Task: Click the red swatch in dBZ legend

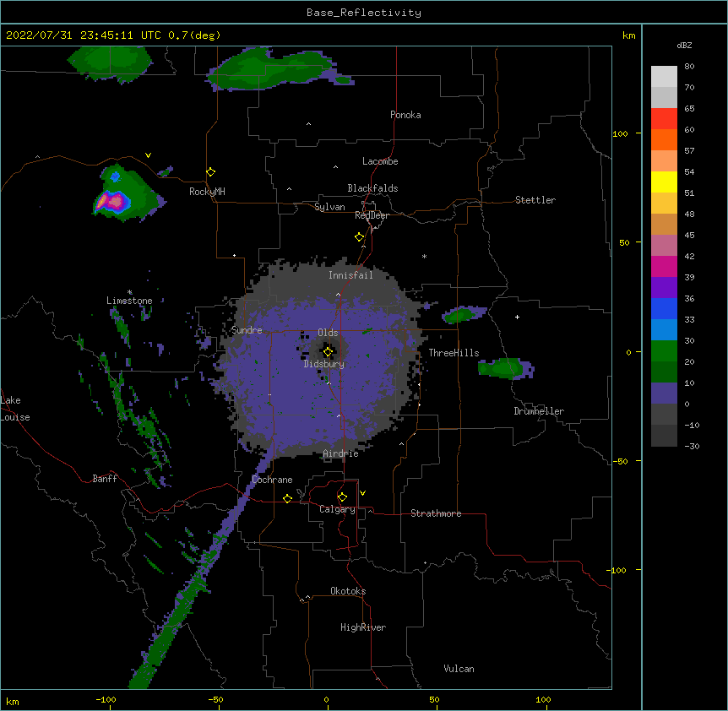Action: pyautogui.click(x=664, y=119)
